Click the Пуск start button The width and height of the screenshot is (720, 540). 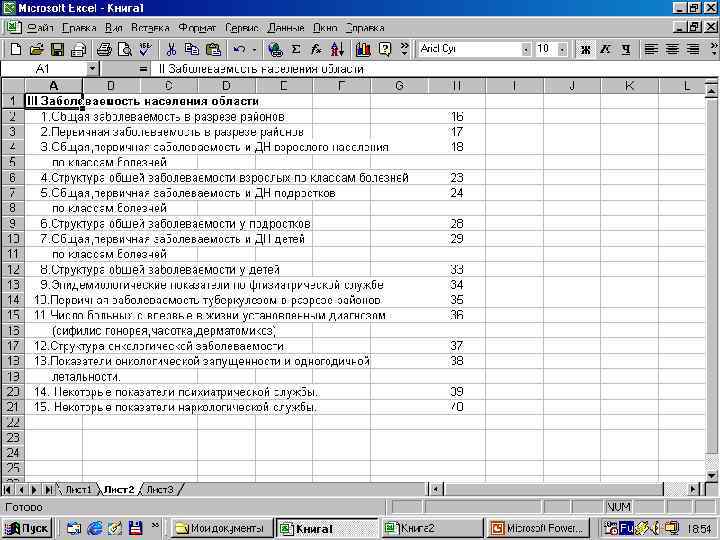27,528
